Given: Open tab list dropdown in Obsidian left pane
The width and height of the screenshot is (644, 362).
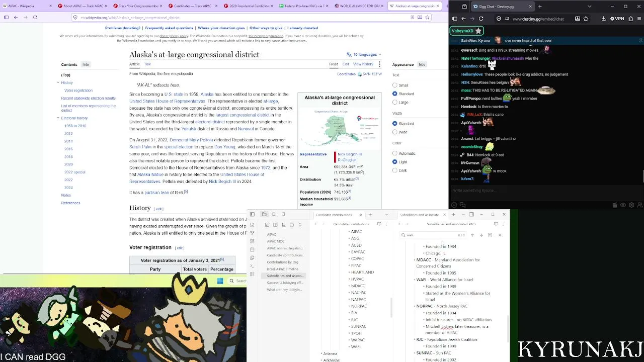Looking at the screenshot, I should pos(386,215).
